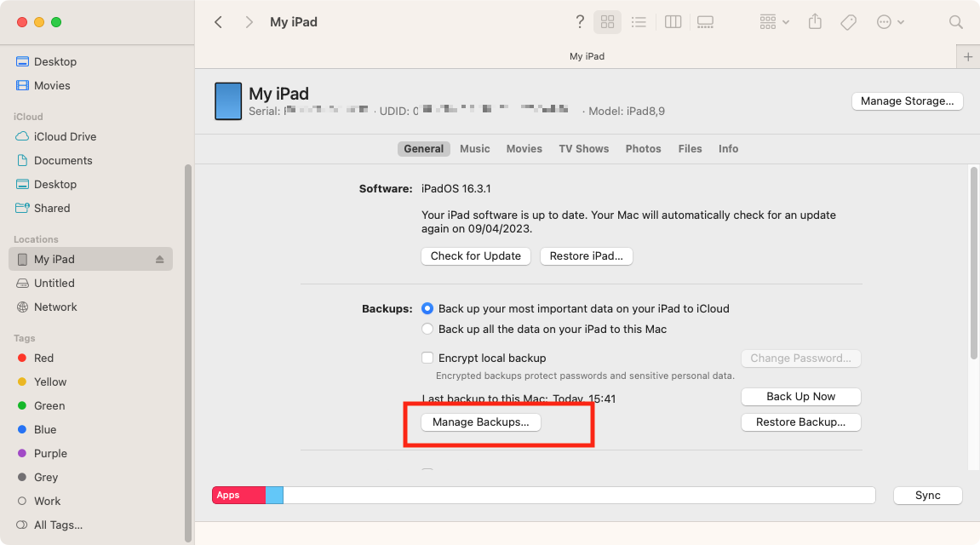Click the My iPad tab in tab bar
The height and width of the screenshot is (545, 980).
(x=587, y=56)
